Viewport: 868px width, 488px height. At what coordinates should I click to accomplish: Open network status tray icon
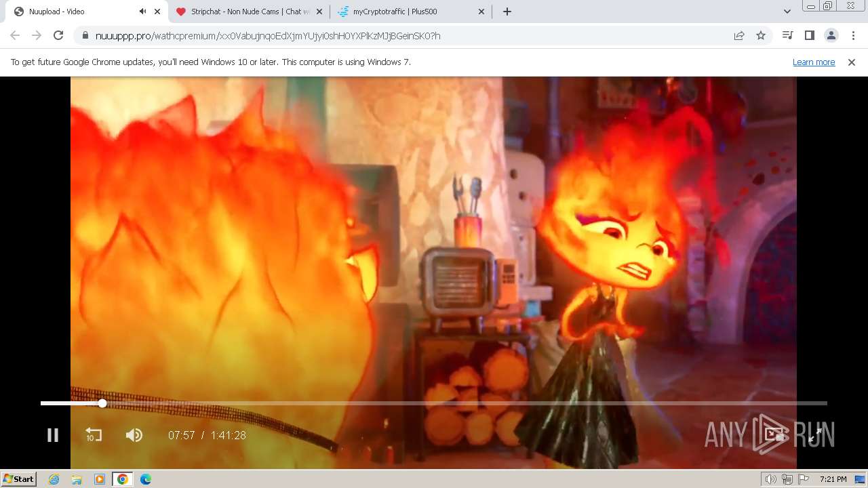coord(787,479)
